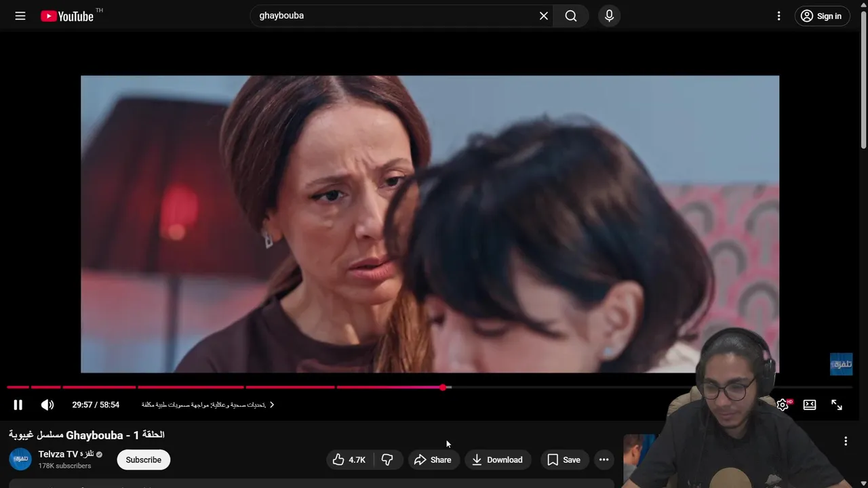868x488 pixels.
Task: Open Telvza TV channel avatar
Action: (20, 459)
